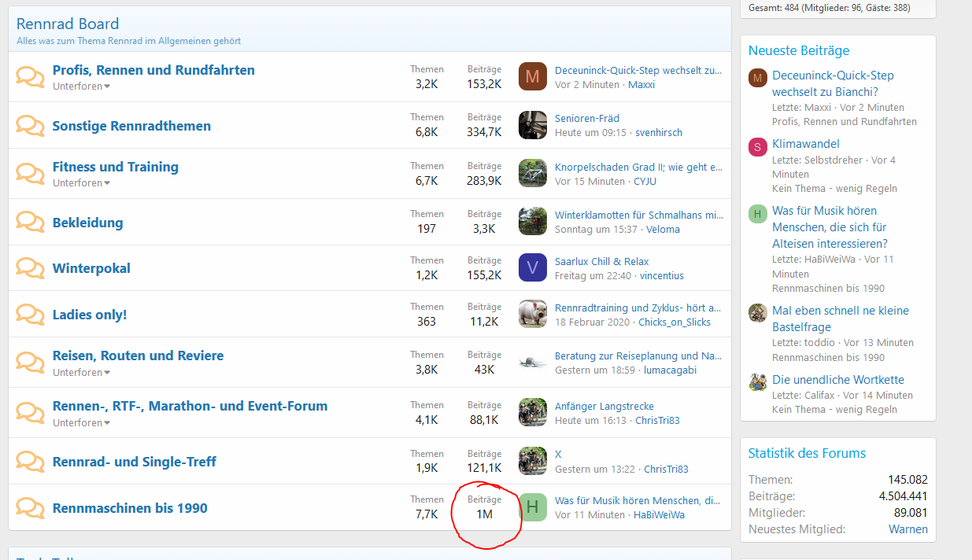972x560 pixels.
Task: Open newest member profile Warnen
Action: pos(907,529)
